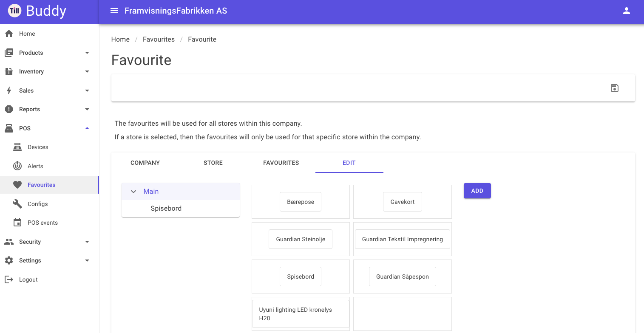
Task: Click the Devices register icon
Action: 17,147
